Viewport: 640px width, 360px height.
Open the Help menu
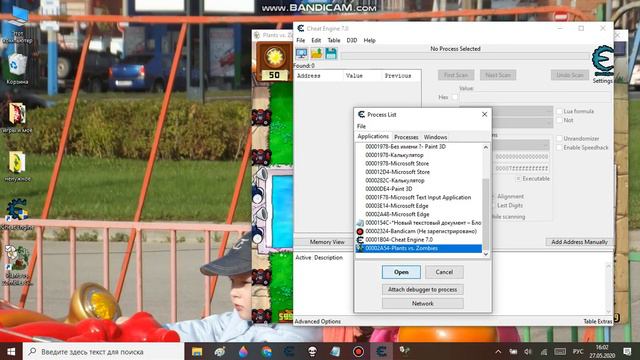coord(369,40)
